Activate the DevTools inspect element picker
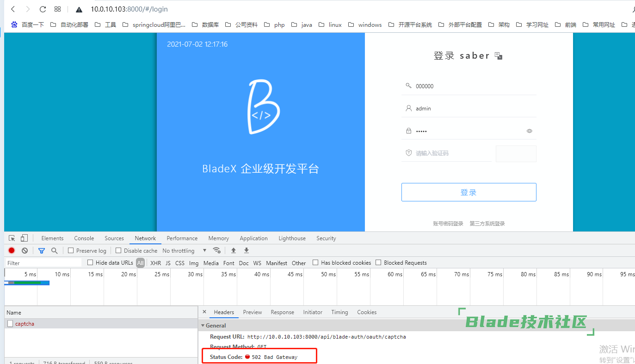Screen dimensions: 635x364 click(12, 238)
